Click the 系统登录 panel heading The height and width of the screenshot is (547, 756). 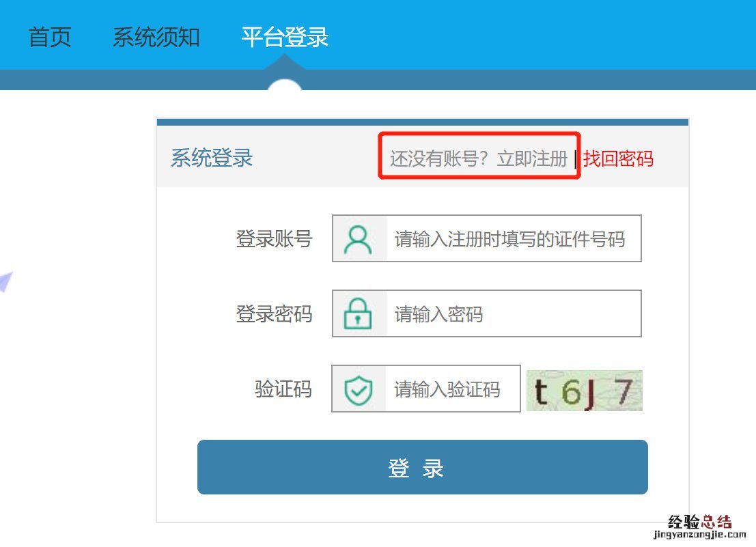[212, 158]
